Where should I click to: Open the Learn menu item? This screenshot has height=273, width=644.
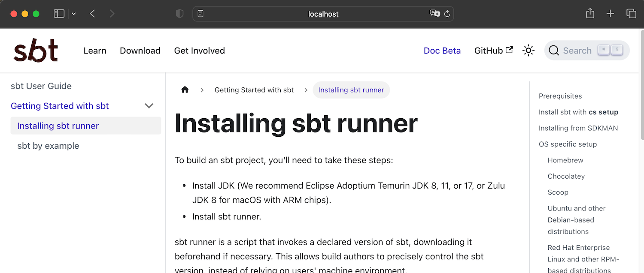coord(95,50)
